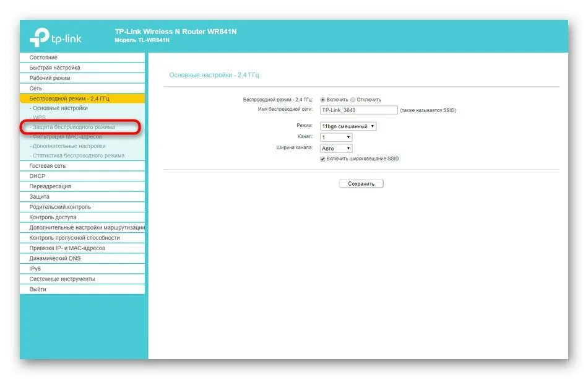Open the Режим dropdown 11bgn смешанный
Viewport: 588px width, 379px height.
tap(348, 126)
